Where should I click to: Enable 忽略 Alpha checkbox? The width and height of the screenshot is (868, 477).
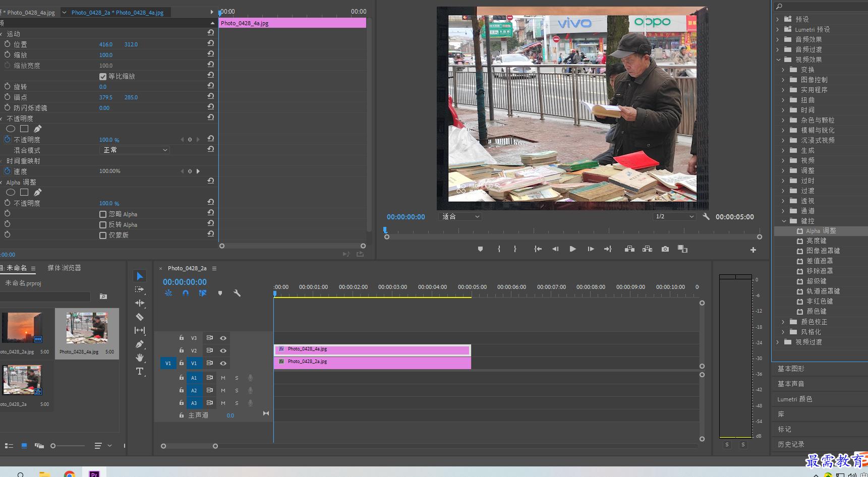(103, 214)
